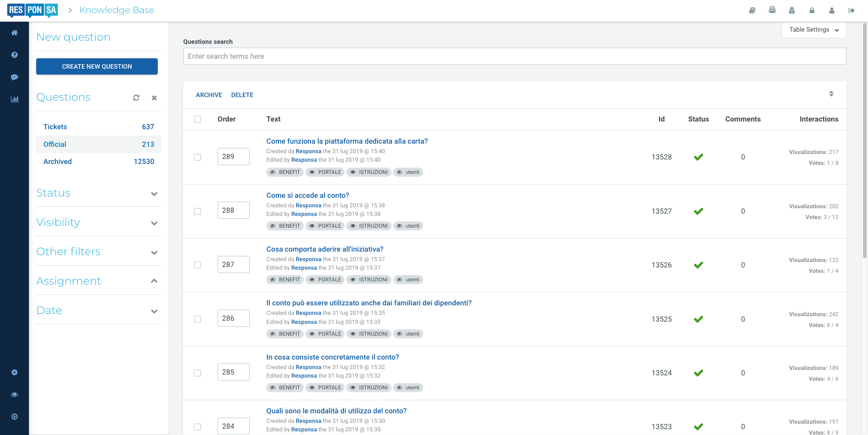The width and height of the screenshot is (868, 435).
Task: Expand the Status filter section
Action: [x=99, y=193]
